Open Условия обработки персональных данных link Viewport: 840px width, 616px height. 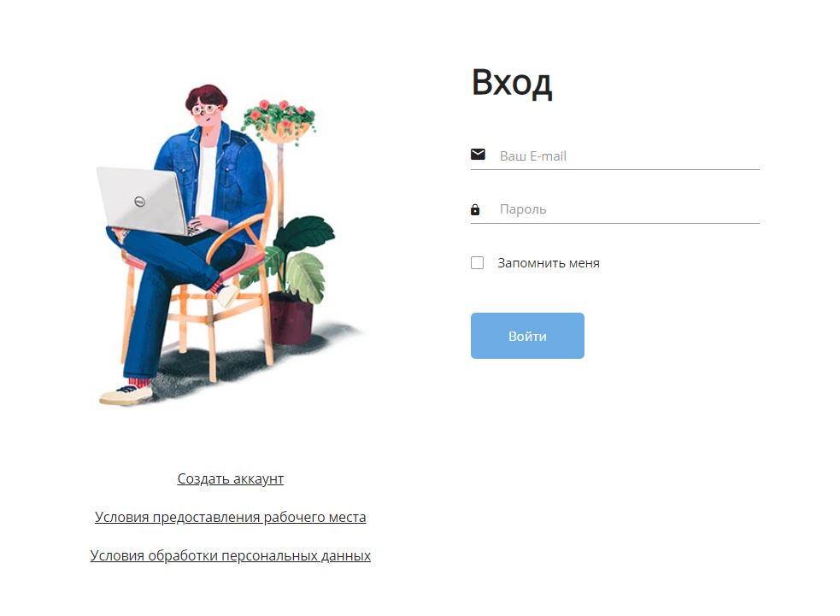pos(231,555)
